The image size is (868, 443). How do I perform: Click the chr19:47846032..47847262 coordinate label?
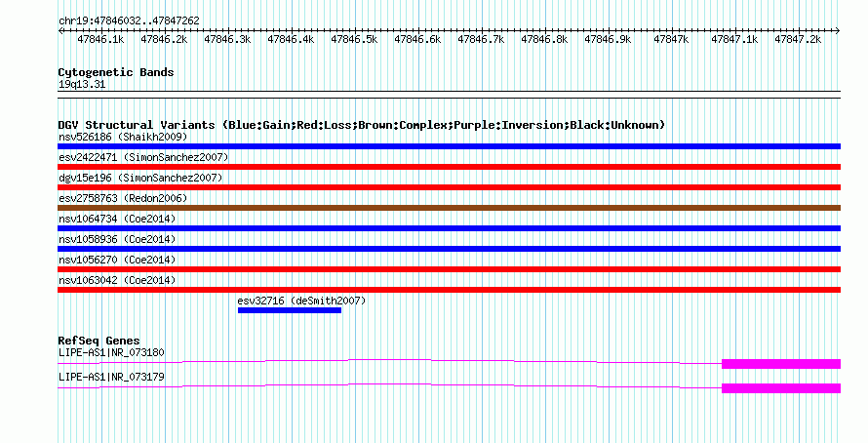[129, 21]
